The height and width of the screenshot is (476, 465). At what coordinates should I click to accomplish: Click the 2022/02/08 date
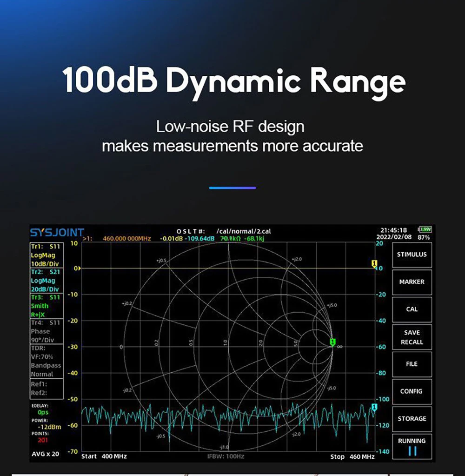394,237
